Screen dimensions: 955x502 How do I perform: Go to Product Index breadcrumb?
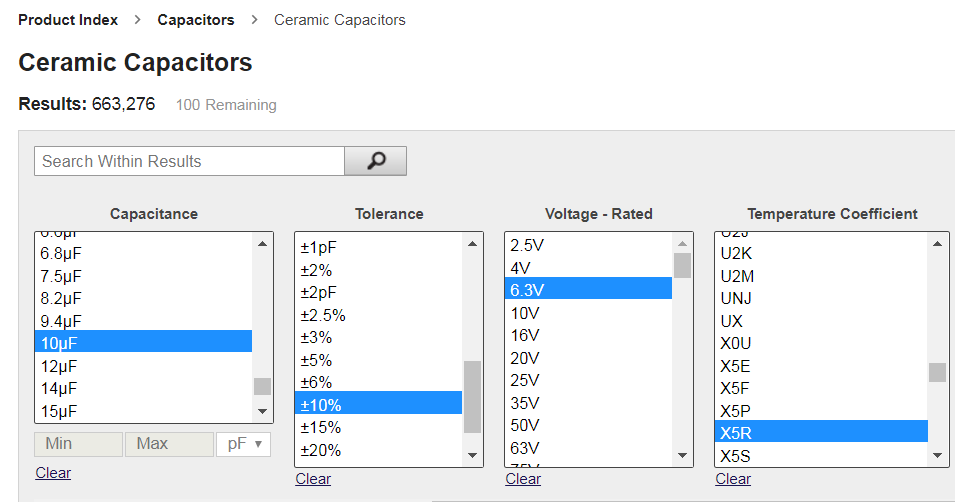click(68, 20)
